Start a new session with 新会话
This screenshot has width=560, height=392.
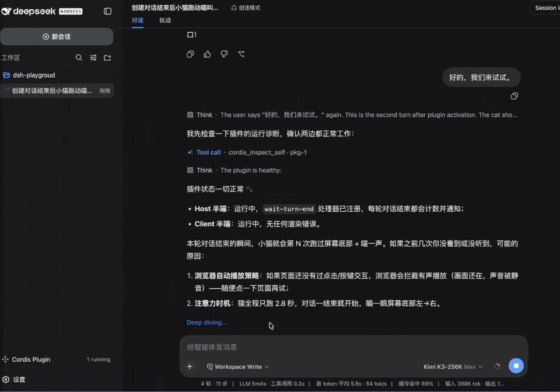coord(57,36)
